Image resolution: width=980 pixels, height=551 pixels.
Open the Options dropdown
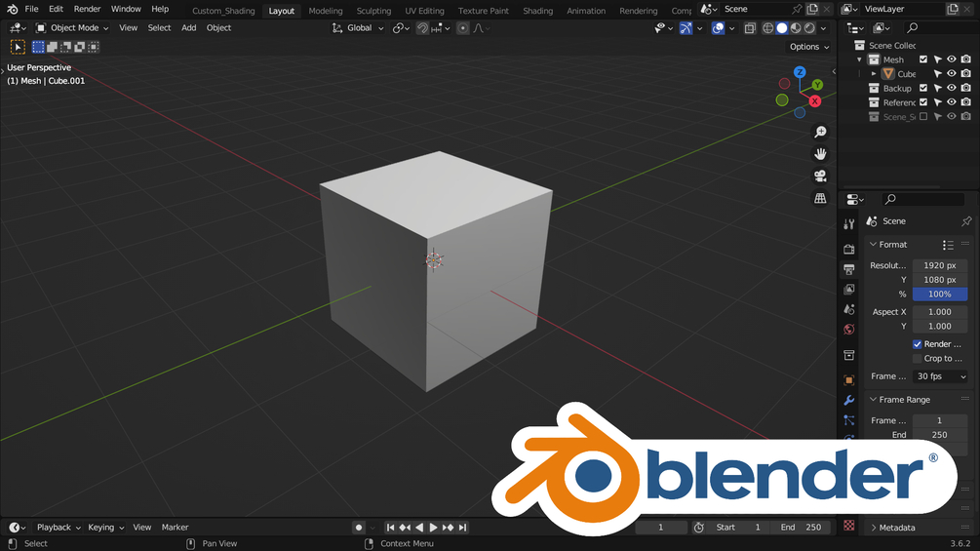pyautogui.click(x=808, y=47)
